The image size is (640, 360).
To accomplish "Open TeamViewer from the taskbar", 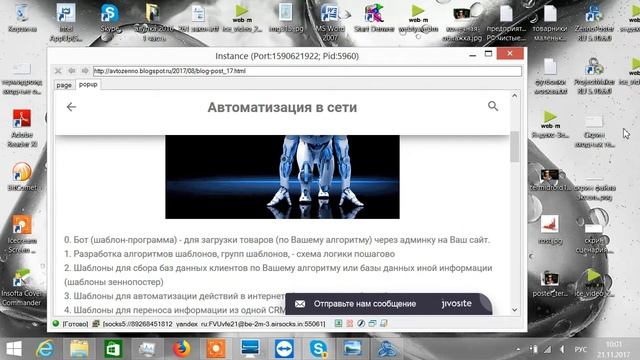I will coord(284,349).
